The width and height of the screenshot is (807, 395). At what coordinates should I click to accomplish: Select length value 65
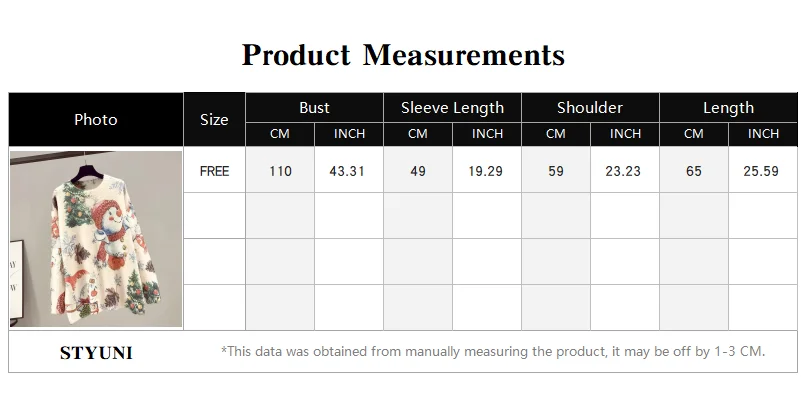click(x=694, y=171)
